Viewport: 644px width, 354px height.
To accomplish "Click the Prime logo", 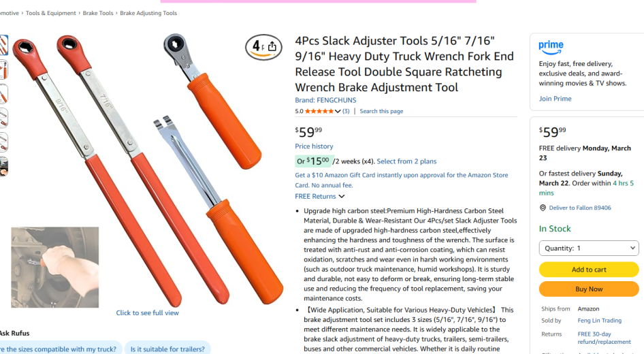I will (x=551, y=47).
